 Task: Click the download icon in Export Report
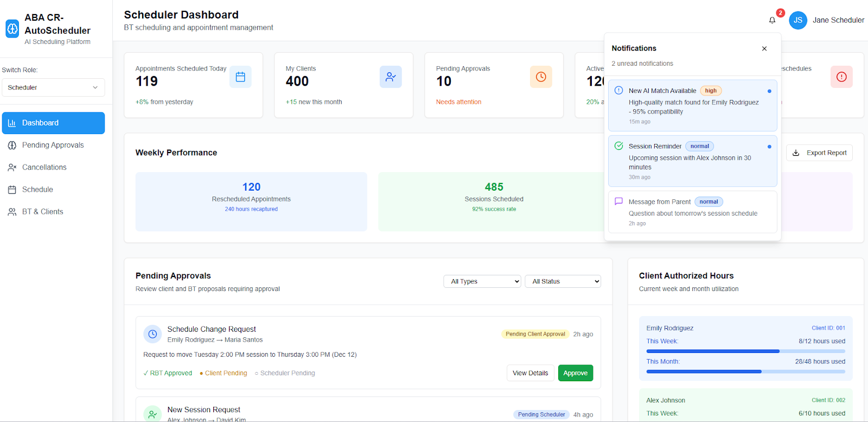coord(796,153)
